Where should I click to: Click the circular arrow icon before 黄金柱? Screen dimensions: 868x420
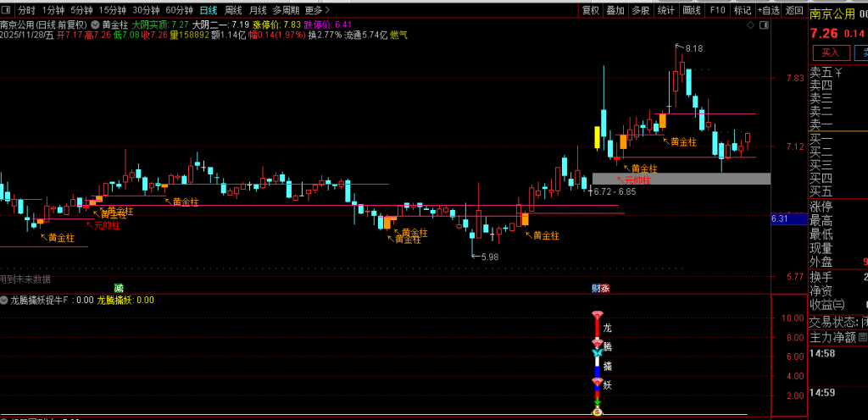coord(94,25)
